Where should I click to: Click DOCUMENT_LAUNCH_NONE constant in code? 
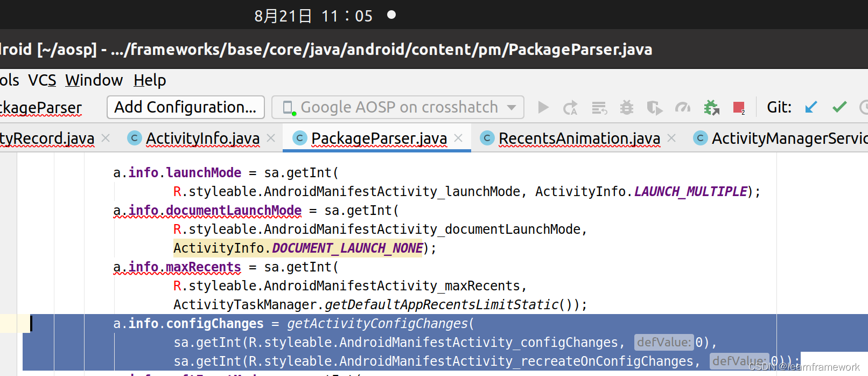point(347,248)
